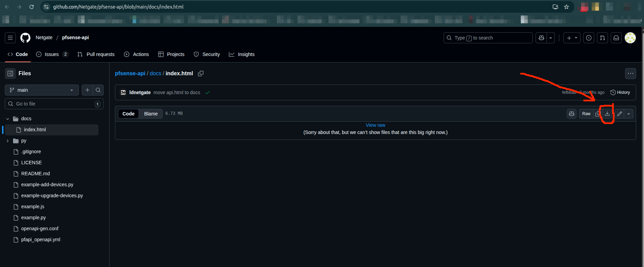The height and width of the screenshot is (267, 644).
Task: Collapse the Files side panel
Action: point(10,73)
